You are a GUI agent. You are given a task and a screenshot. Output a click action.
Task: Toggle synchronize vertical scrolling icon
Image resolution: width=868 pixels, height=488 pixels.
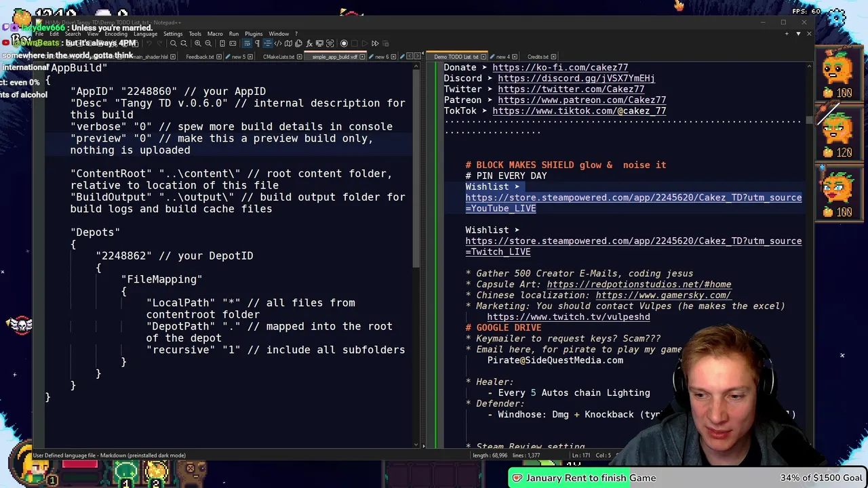click(222, 43)
